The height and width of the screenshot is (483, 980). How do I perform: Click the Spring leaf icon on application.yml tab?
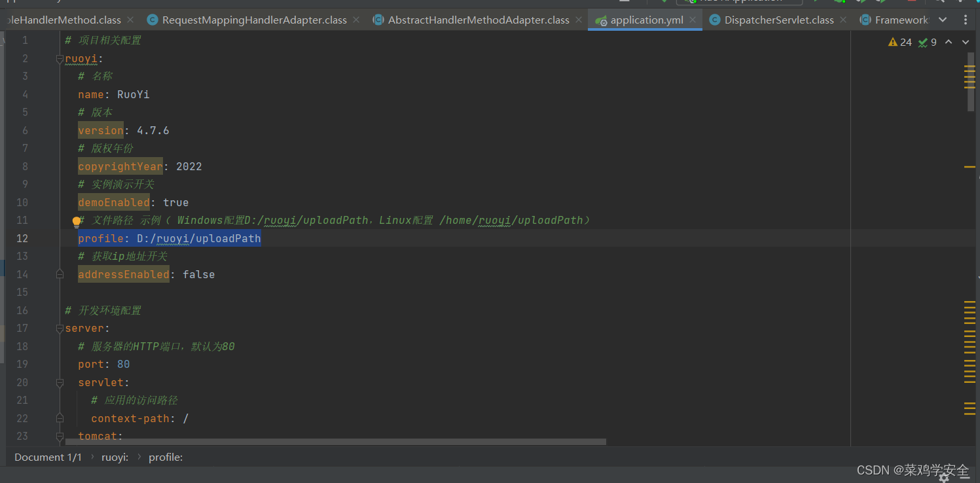point(601,20)
